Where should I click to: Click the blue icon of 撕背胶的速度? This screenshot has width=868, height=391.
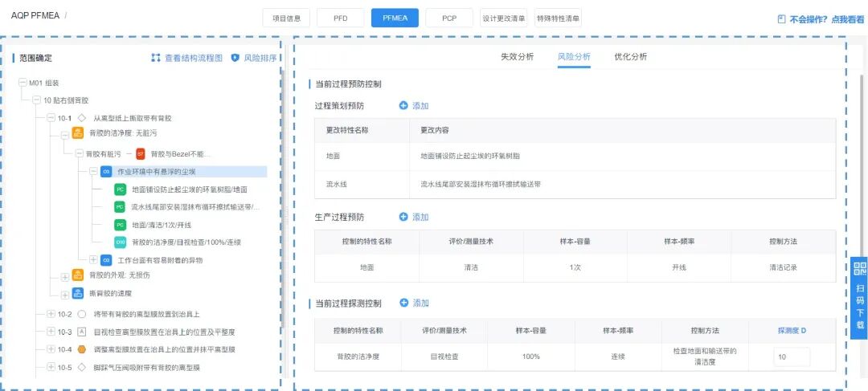(x=78, y=293)
